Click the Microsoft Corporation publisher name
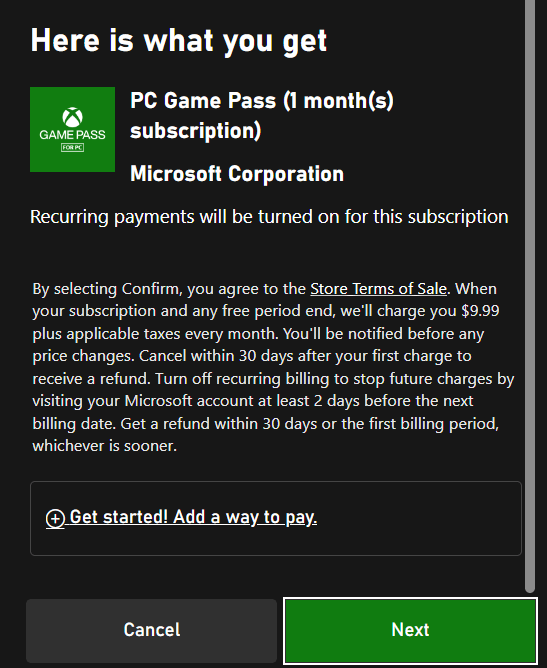The height and width of the screenshot is (668, 547). point(237,174)
